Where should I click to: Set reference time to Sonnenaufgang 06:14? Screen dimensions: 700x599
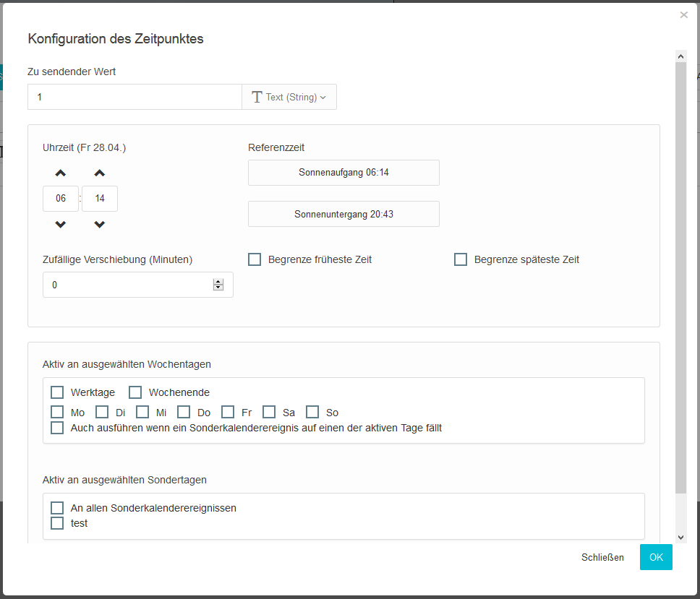[x=343, y=173]
